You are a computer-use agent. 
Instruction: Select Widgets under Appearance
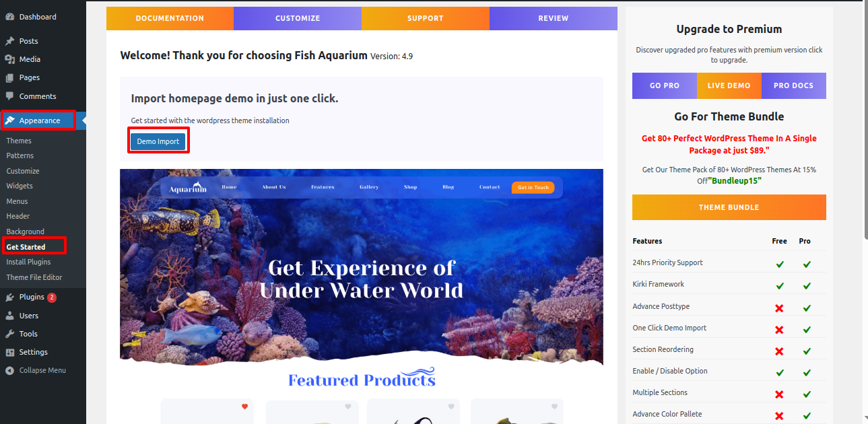tap(20, 186)
